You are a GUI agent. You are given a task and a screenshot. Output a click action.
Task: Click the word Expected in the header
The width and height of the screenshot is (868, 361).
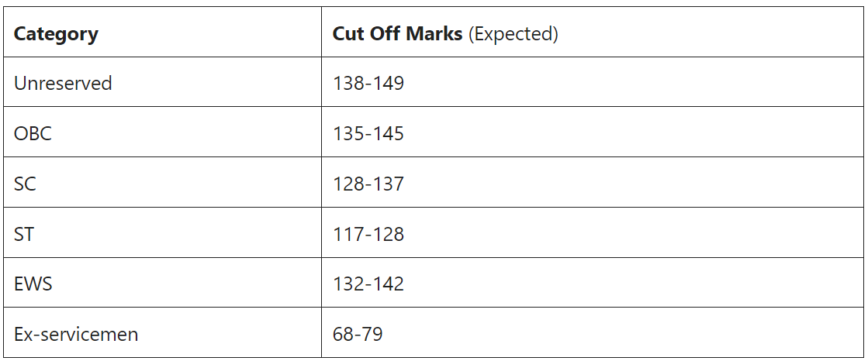pyautogui.click(x=514, y=34)
